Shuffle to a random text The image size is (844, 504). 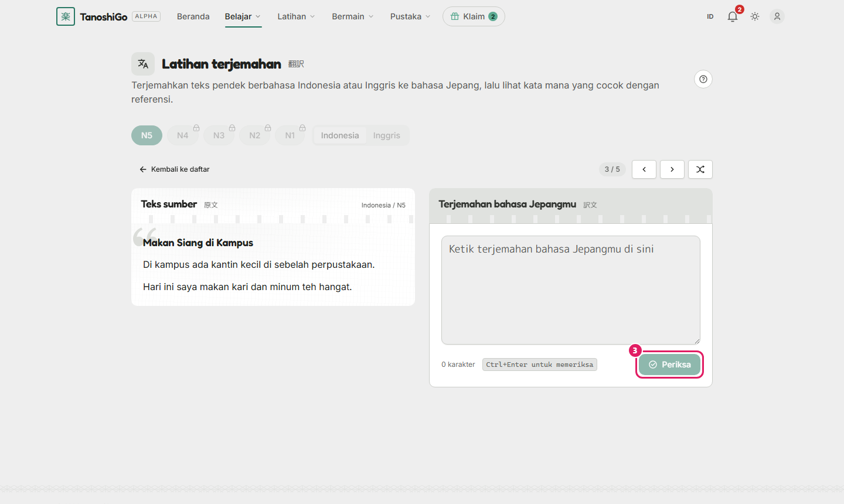(700, 169)
